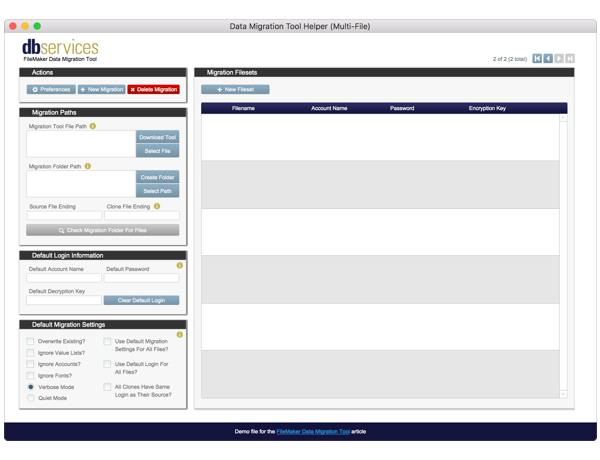Check the Ignore Value Lists option
Screen dimensions: 600x460
coord(30,352)
